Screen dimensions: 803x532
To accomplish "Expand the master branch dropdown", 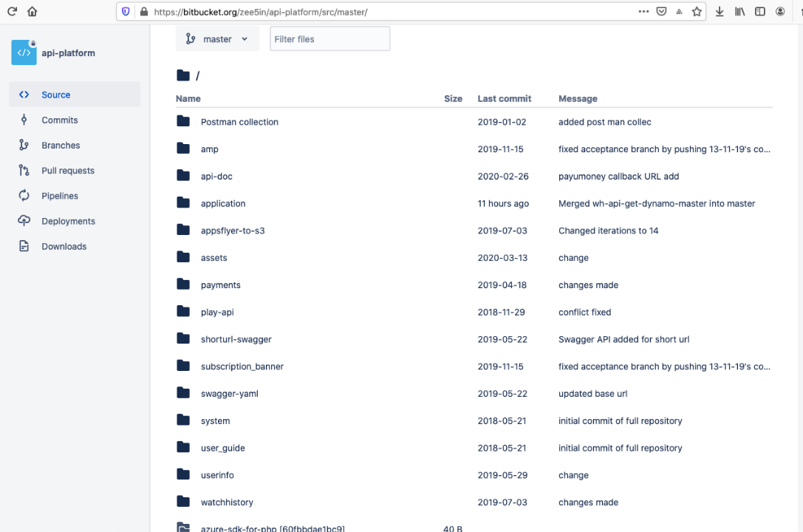I will 217,39.
